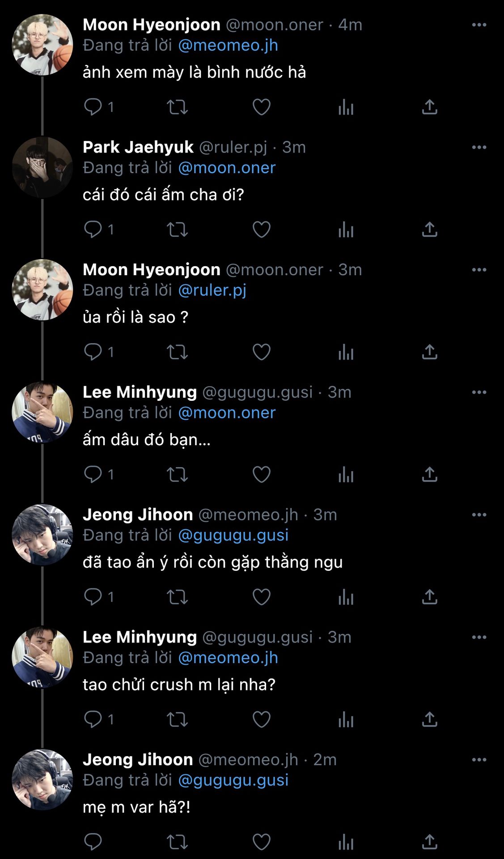Open Park Jaehyuk's profile picture
This screenshot has width=504, height=859.
[42, 167]
